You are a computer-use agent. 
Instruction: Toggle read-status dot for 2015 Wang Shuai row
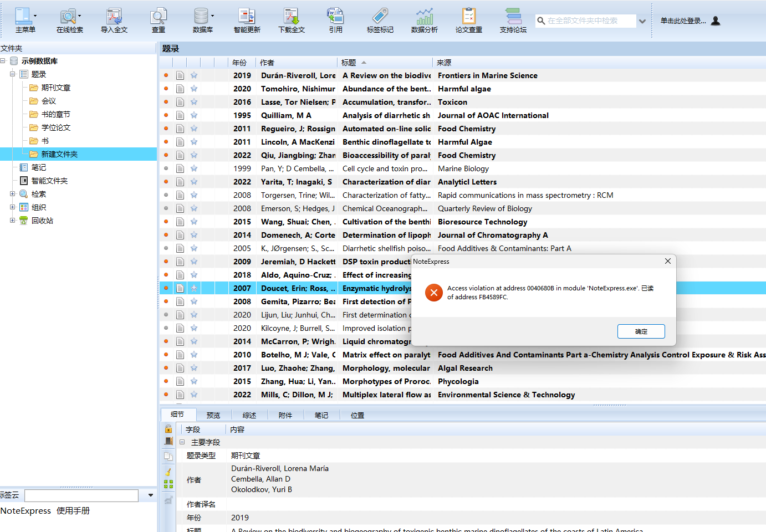(166, 222)
